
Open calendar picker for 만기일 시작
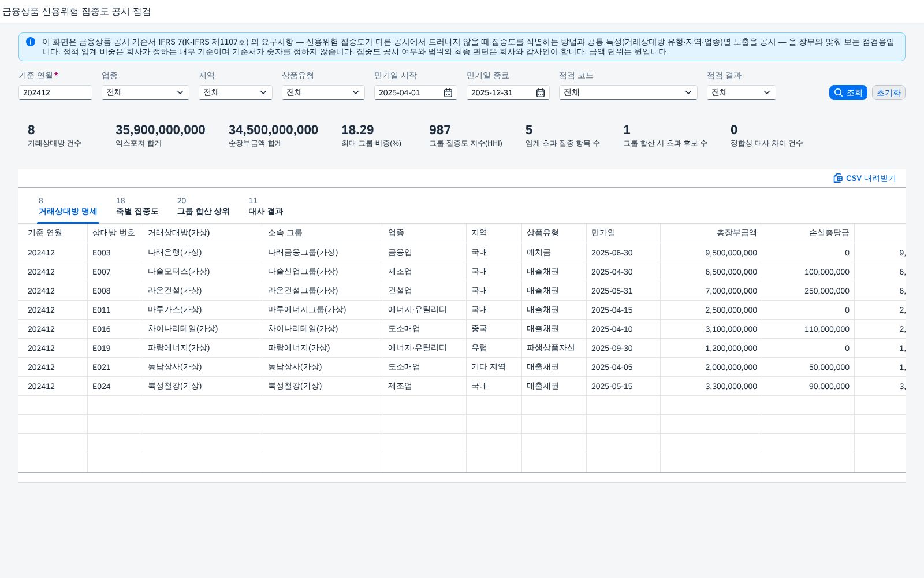coord(448,92)
